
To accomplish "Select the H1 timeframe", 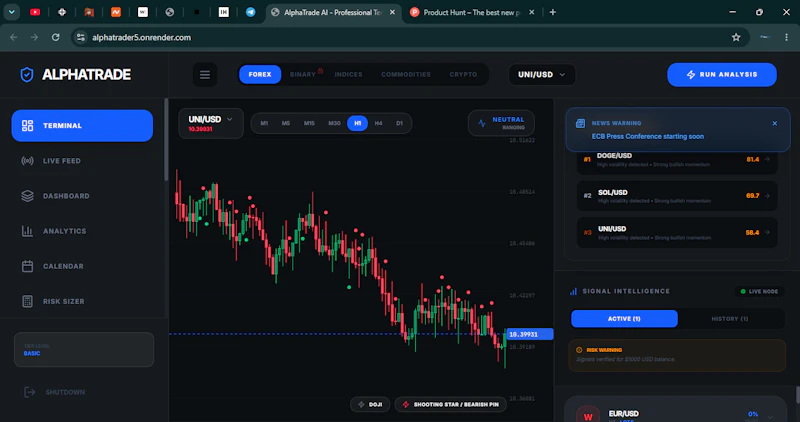I will tap(357, 123).
